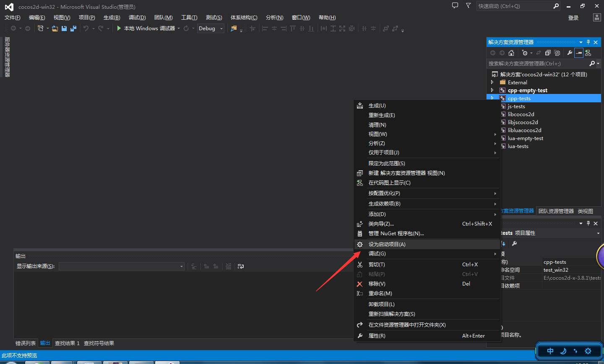Click the Properties wrench in Solution Explorer toolbar

(x=570, y=53)
